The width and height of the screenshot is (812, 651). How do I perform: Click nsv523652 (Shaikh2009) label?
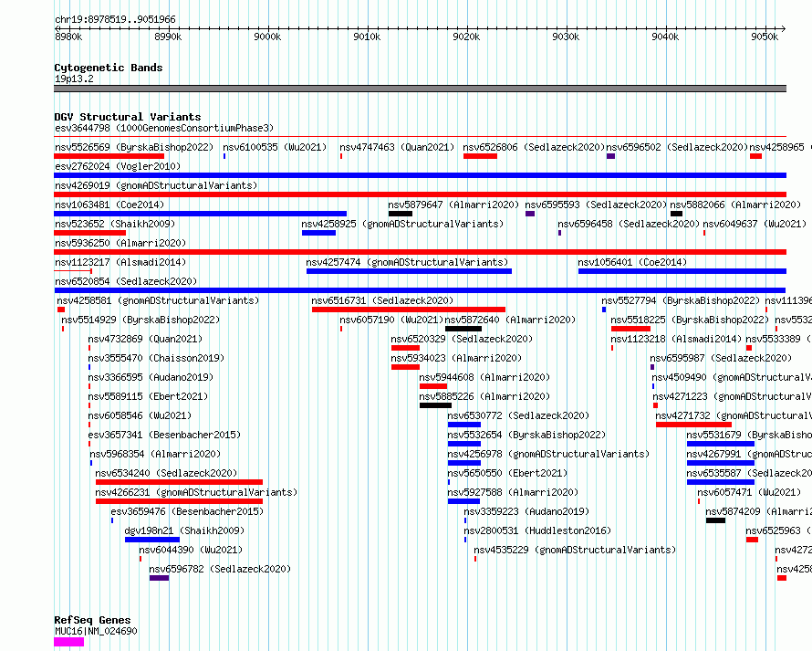tap(115, 224)
